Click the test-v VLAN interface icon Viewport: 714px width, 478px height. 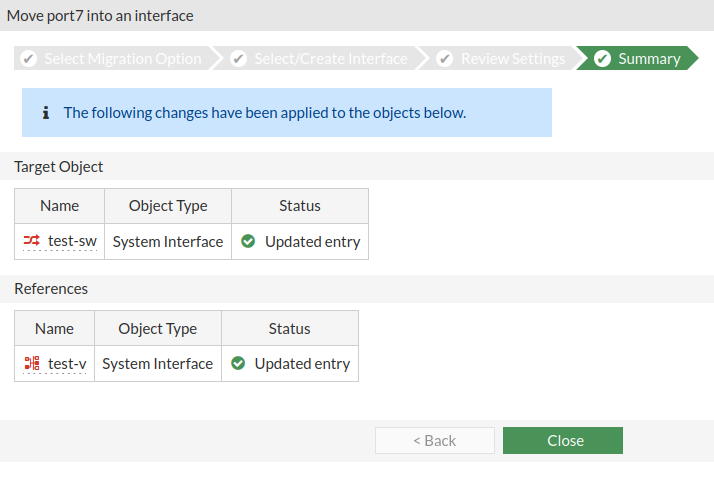pyautogui.click(x=32, y=363)
